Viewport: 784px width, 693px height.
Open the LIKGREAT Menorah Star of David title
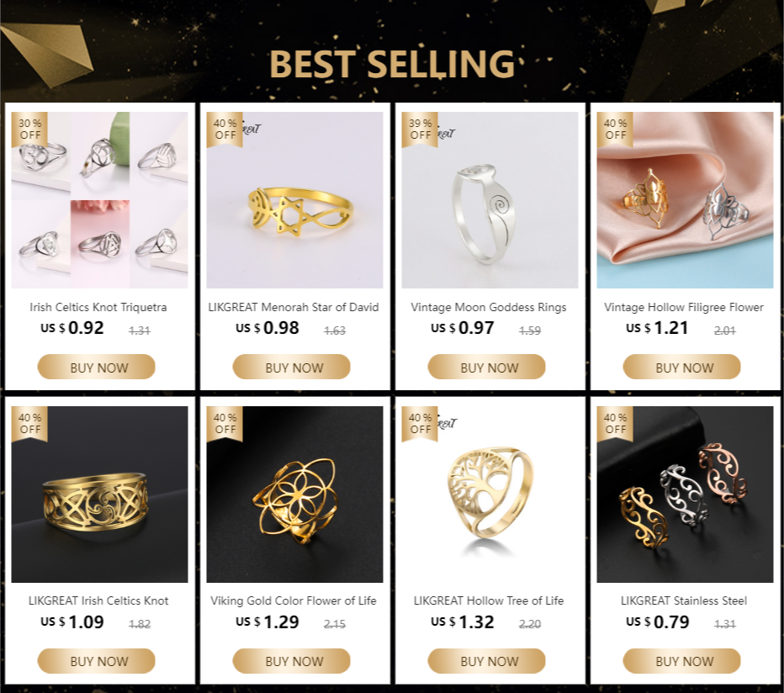point(294,307)
